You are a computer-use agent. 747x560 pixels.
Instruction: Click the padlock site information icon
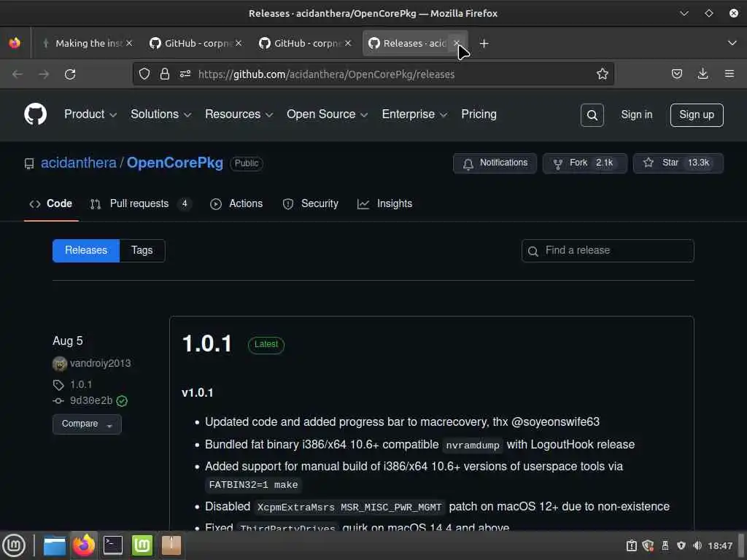point(164,74)
